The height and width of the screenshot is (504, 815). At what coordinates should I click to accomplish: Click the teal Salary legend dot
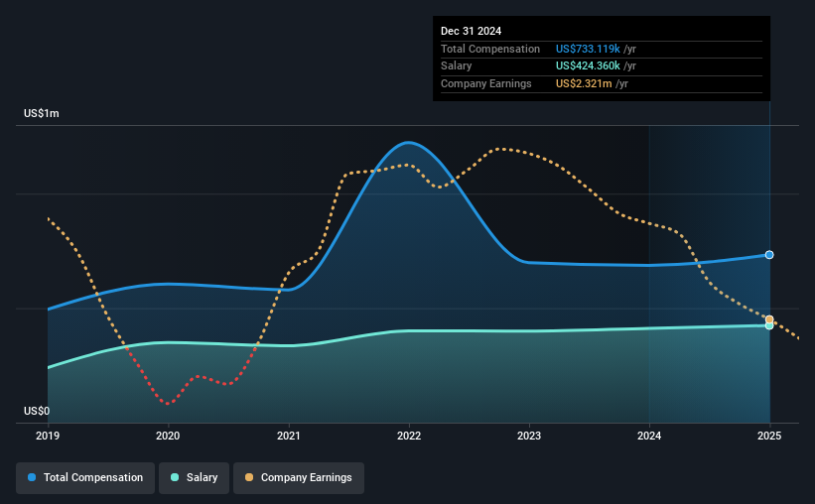pyautogui.click(x=175, y=477)
